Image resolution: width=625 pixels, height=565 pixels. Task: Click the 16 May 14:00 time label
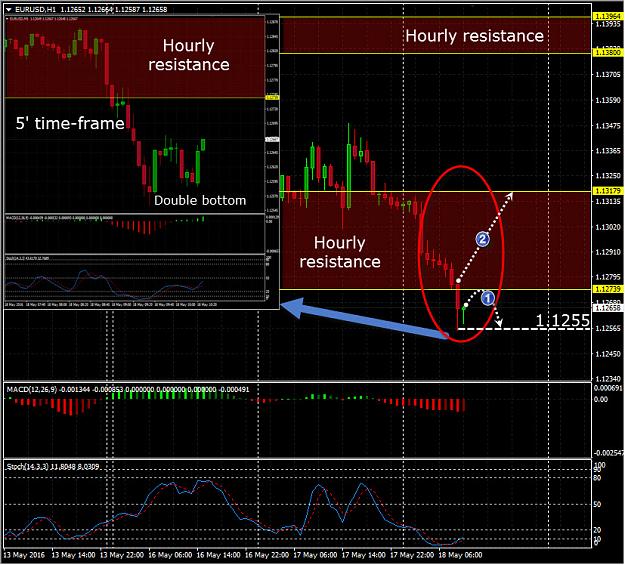pyautogui.click(x=218, y=555)
